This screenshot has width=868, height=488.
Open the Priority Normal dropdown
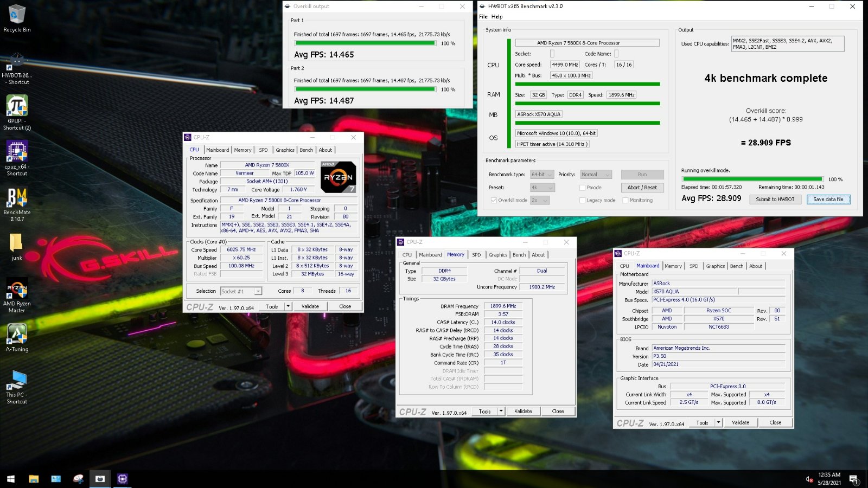596,175
